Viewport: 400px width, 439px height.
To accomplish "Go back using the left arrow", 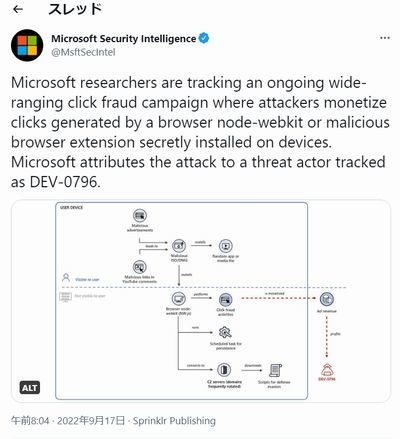I will pos(18,9).
